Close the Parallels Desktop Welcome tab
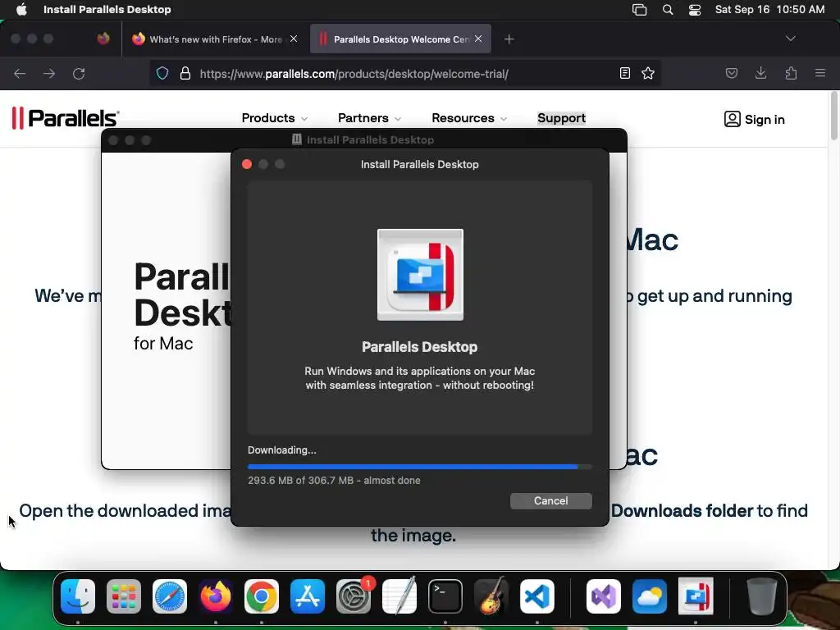This screenshot has height=630, width=840. (x=478, y=39)
